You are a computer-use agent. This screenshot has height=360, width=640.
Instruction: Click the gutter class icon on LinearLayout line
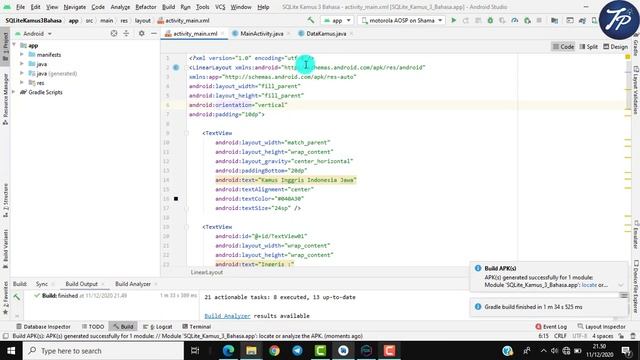176,67
